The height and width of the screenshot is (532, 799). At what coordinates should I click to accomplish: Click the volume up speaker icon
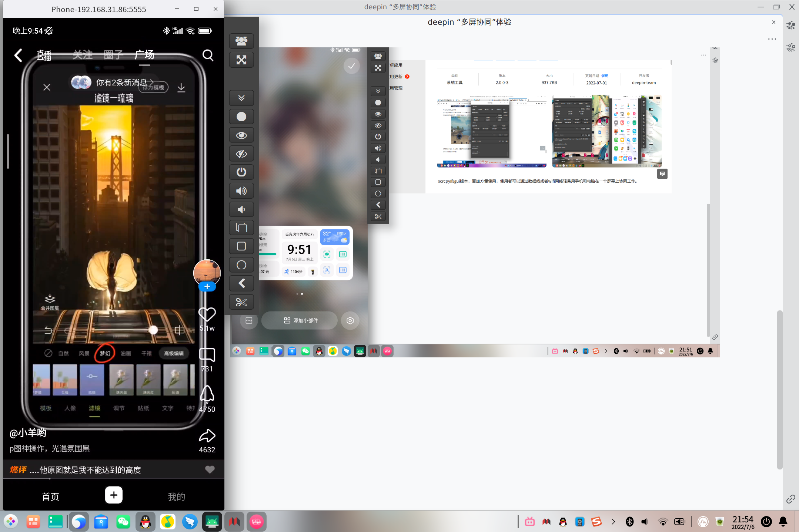[x=241, y=191]
